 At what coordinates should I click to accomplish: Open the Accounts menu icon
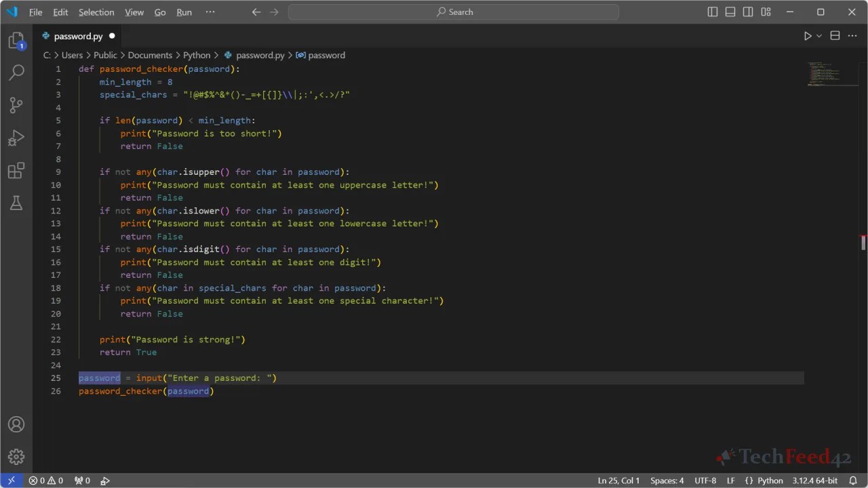(x=16, y=424)
